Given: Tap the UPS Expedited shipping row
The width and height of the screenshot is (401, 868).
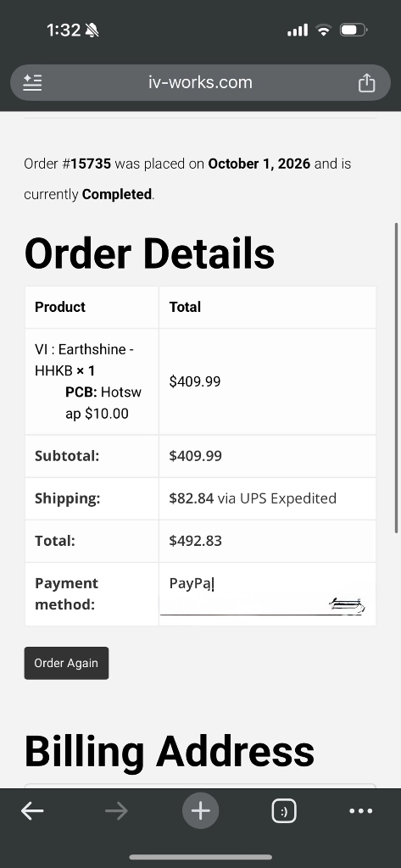Looking at the screenshot, I should 200,498.
